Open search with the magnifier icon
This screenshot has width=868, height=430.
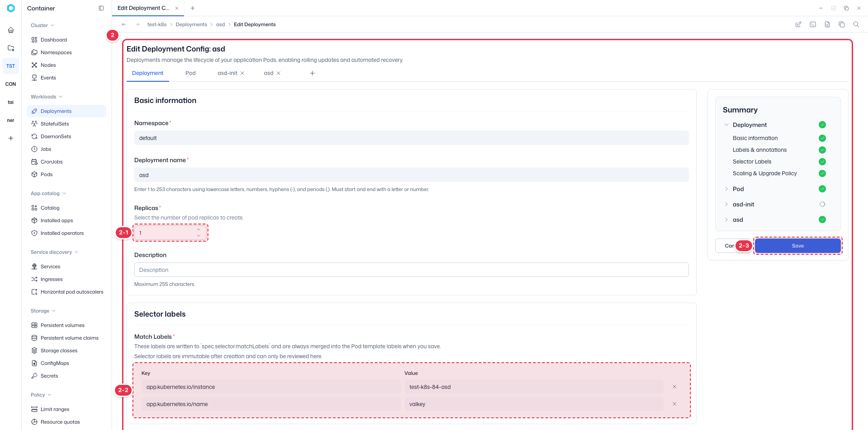pos(856,24)
